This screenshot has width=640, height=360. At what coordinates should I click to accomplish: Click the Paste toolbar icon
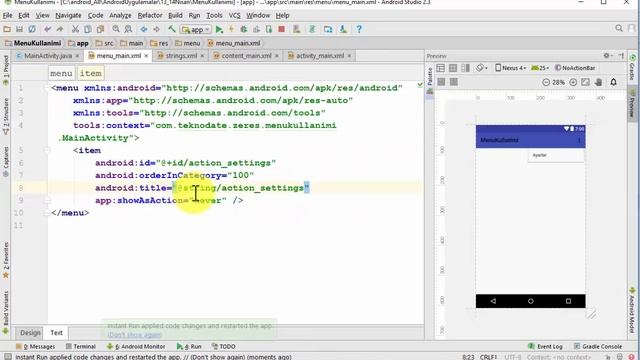pos(100,29)
